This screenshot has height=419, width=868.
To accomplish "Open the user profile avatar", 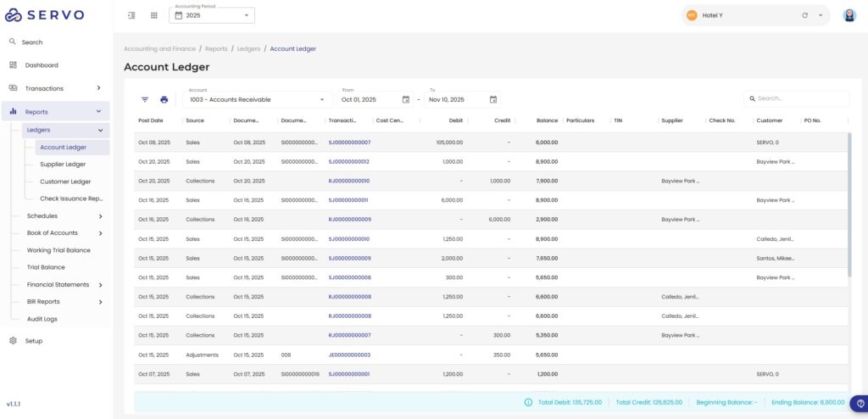I will click(849, 15).
